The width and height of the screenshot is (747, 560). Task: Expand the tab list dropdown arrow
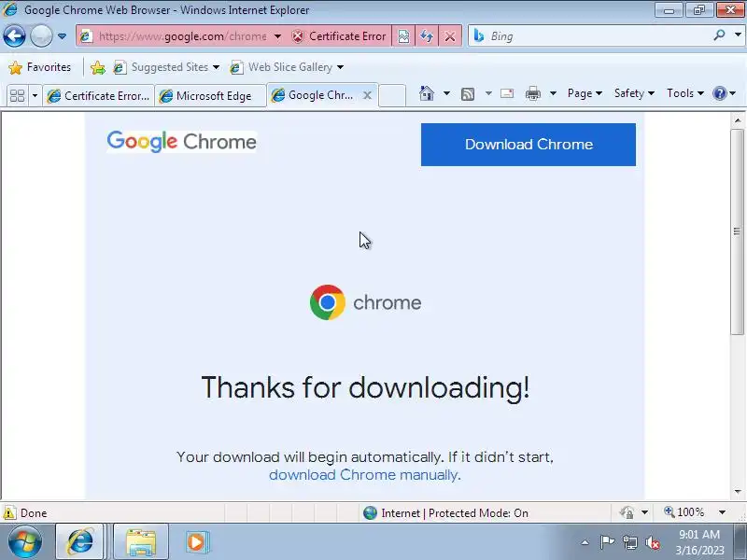click(35, 96)
